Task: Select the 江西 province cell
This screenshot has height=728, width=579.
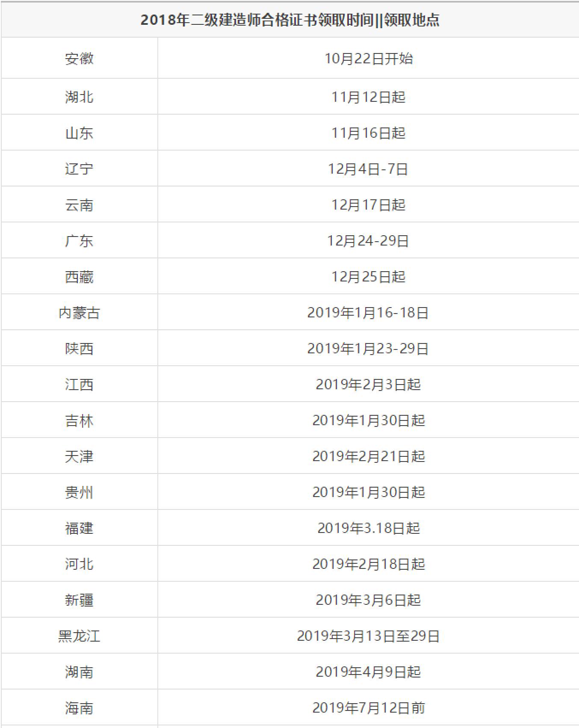Action: click(x=79, y=384)
